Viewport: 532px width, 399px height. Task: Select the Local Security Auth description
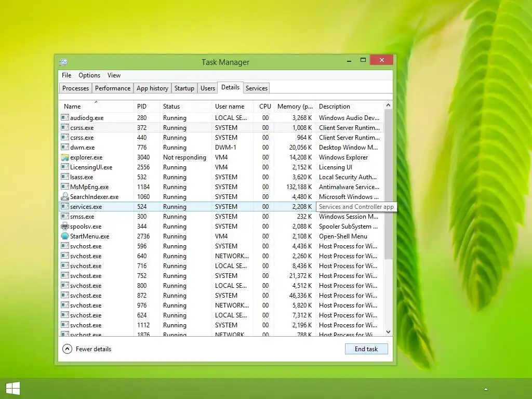tap(348, 177)
